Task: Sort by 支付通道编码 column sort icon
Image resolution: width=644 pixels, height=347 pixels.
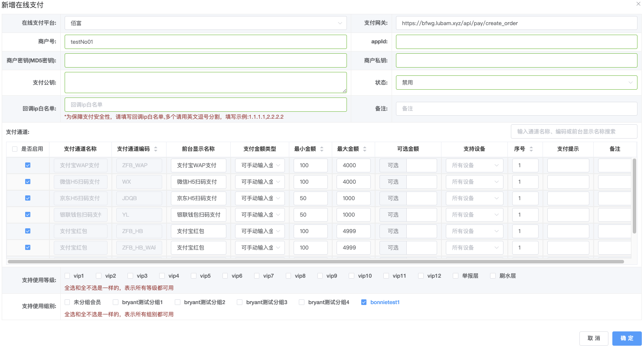Action: point(156,149)
